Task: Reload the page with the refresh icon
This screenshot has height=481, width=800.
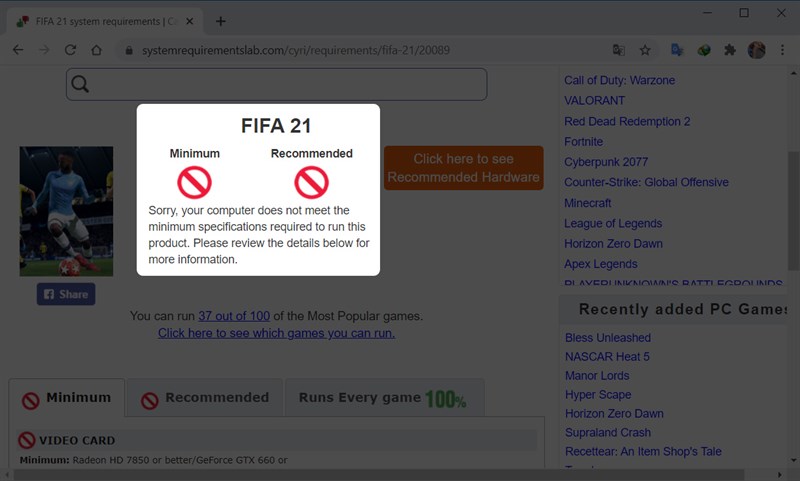Action: 70,50
